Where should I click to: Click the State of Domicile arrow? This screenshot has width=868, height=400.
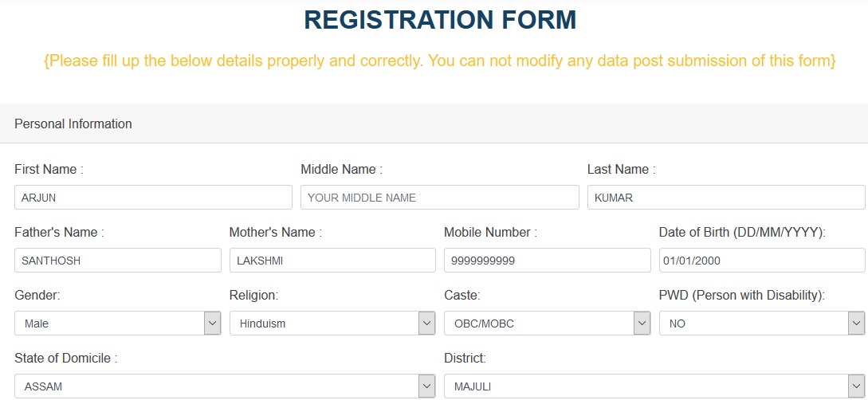[427, 386]
